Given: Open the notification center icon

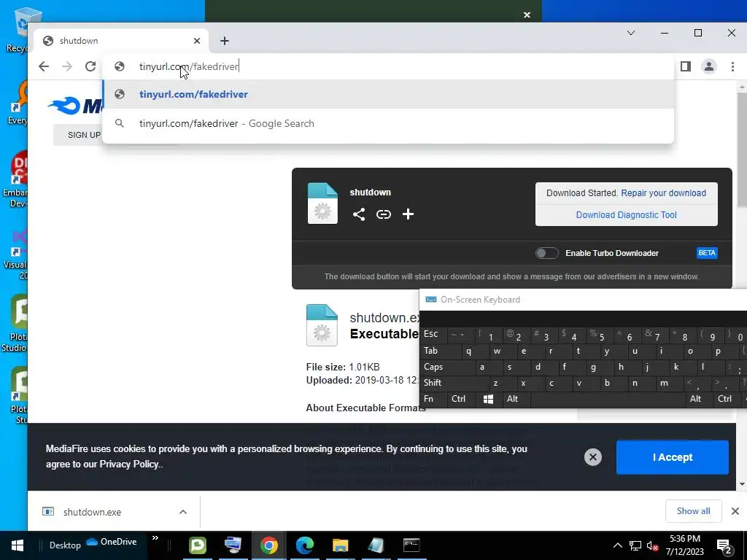Looking at the screenshot, I should (x=724, y=545).
